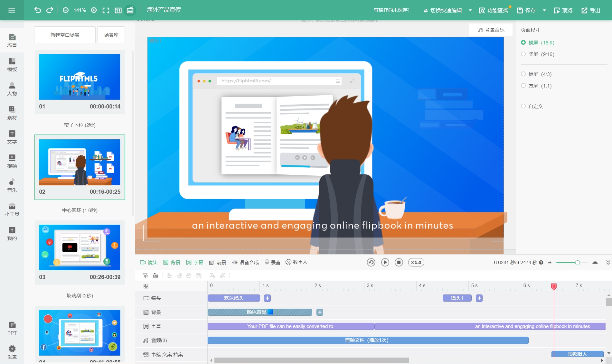The width and height of the screenshot is (612, 364).
Task: Edit 玻璃刮 (2秒) transition
Action: coord(80,295)
